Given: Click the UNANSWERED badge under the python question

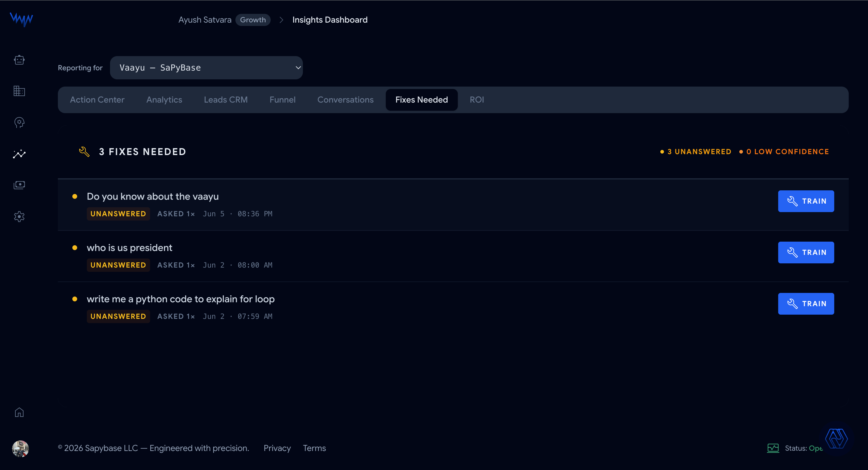Looking at the screenshot, I should tap(118, 316).
